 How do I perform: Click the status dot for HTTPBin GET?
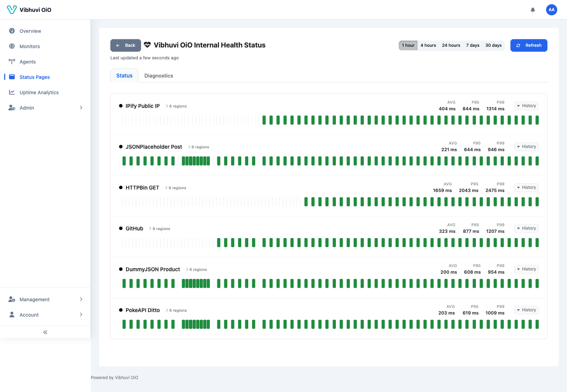coord(121,187)
